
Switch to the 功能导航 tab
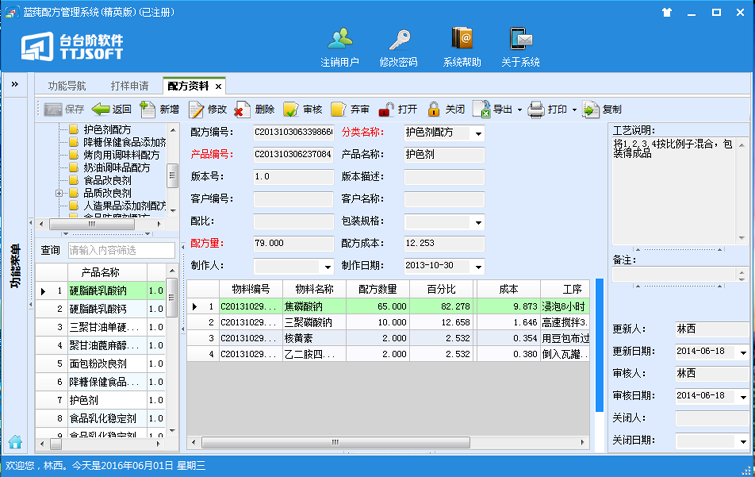coord(67,86)
